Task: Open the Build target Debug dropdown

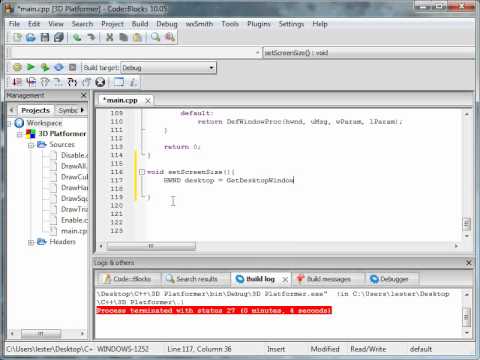Action: point(168,68)
